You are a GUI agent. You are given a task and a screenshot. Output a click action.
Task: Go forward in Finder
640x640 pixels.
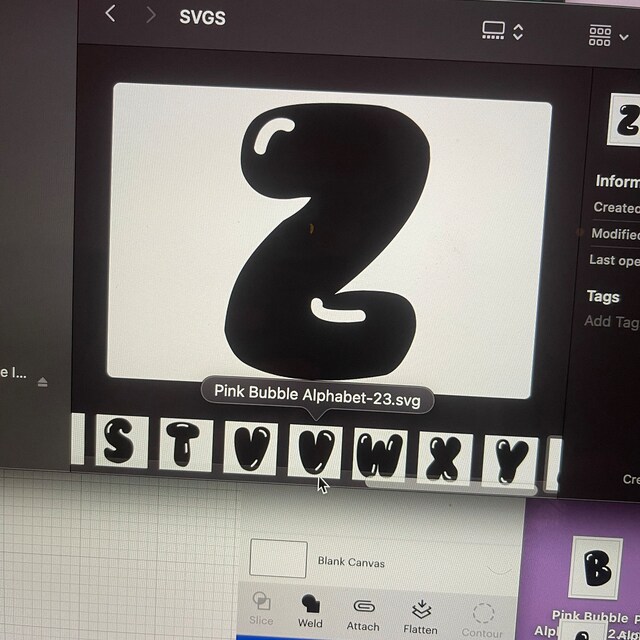[x=151, y=15]
